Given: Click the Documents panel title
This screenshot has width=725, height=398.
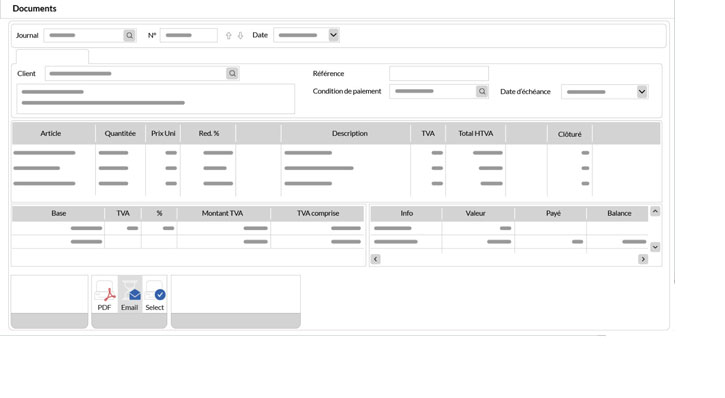Looking at the screenshot, I should pos(35,8).
